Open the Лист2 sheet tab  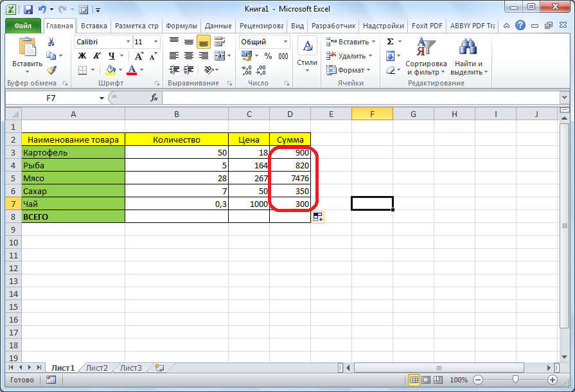pos(97,368)
